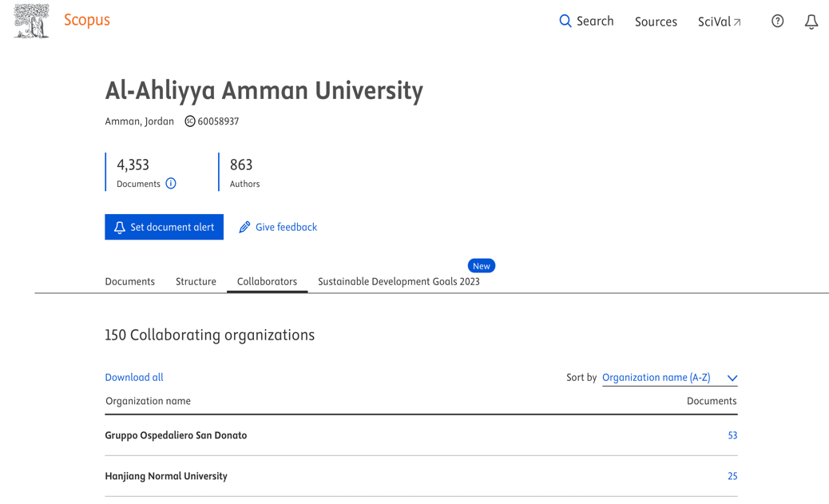Download all collaborating organizations

point(133,377)
